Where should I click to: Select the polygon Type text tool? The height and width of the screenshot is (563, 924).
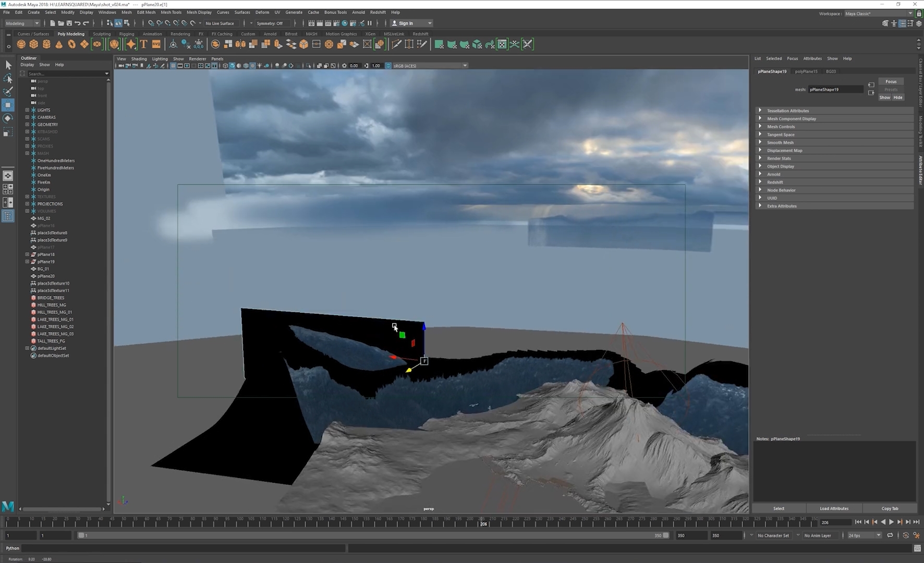[x=144, y=44]
